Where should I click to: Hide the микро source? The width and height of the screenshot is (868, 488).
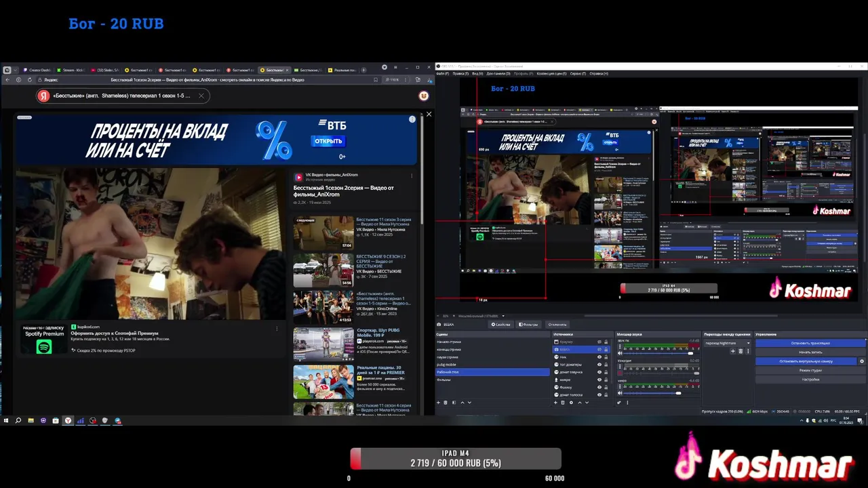click(599, 380)
